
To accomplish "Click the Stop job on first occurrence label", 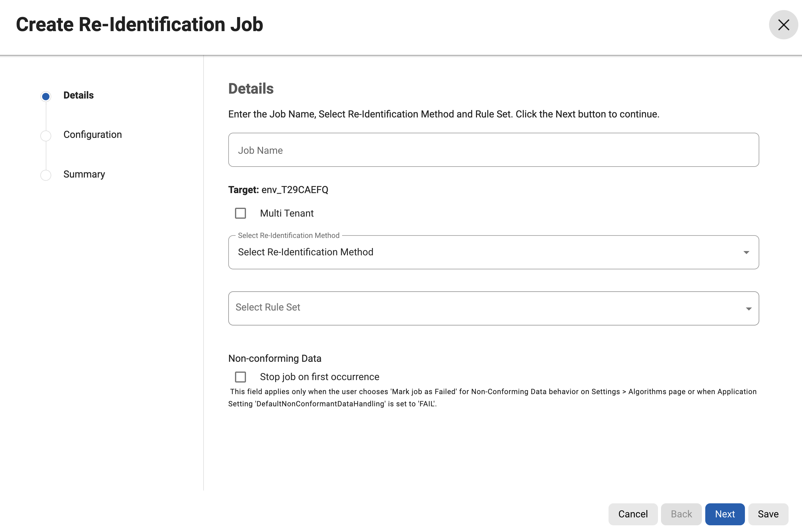I will [320, 377].
